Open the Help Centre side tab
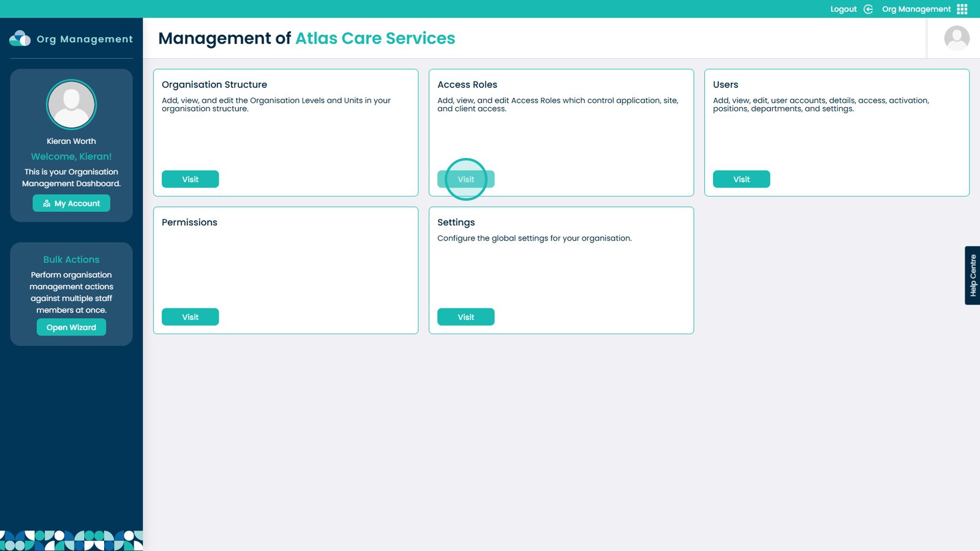This screenshot has height=551, width=980. (x=973, y=275)
